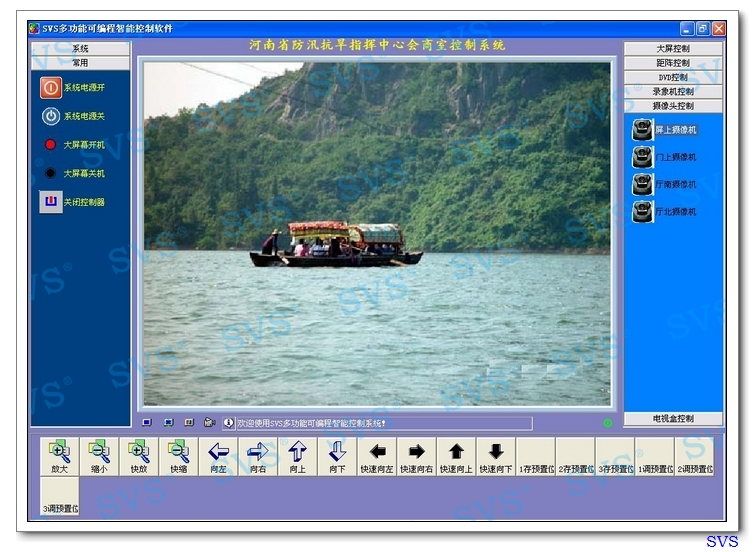Pan camera left with 向左 arrow
The height and width of the screenshot is (552, 755).
click(218, 456)
